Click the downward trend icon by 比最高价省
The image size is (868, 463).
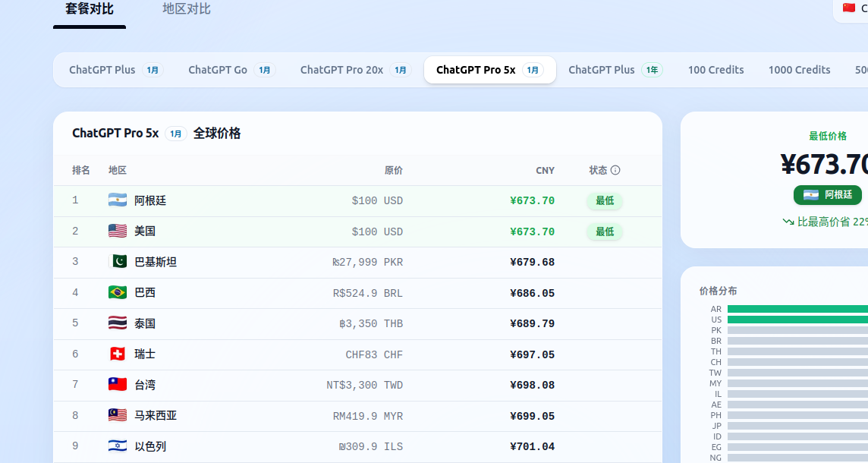788,222
